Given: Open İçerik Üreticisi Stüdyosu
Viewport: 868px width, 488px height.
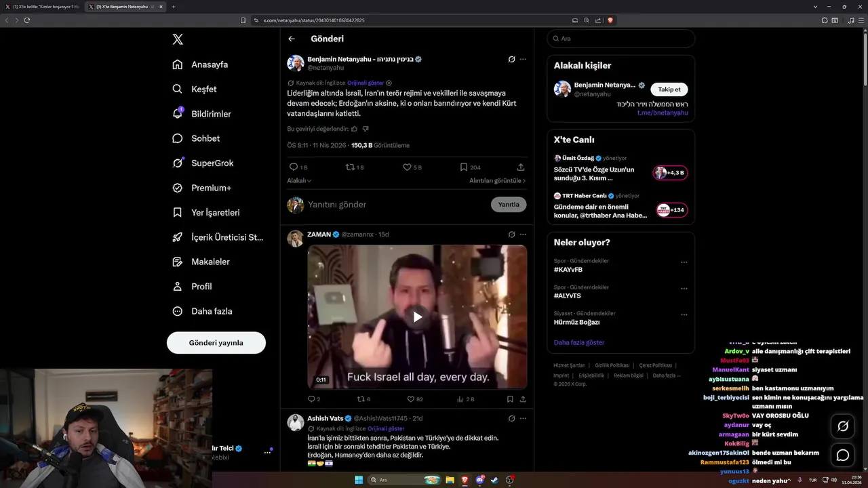Looking at the screenshot, I should point(217,237).
